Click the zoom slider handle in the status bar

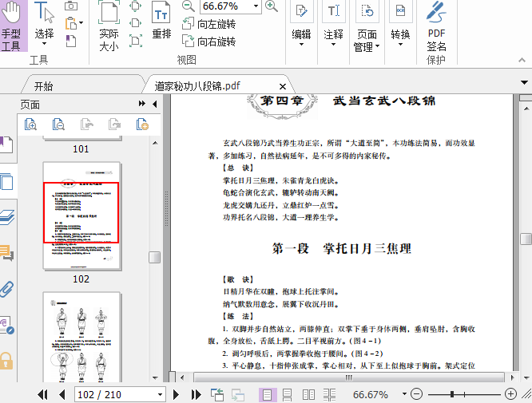(452, 394)
